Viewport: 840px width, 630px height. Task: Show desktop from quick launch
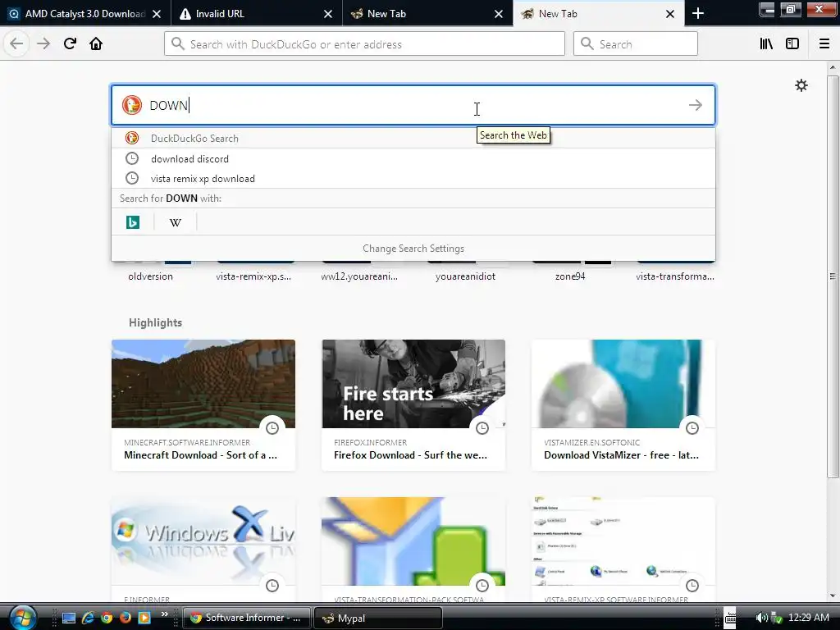point(69,618)
